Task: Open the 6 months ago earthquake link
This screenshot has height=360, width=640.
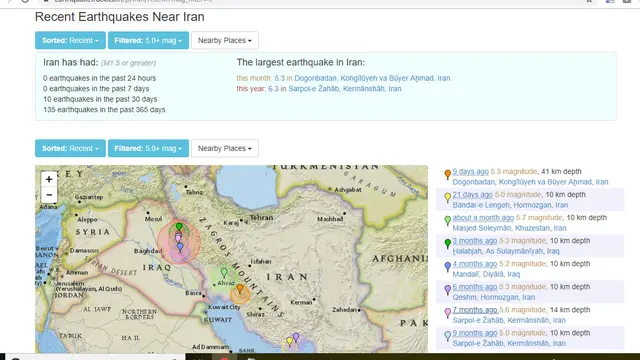Action: coord(475,287)
